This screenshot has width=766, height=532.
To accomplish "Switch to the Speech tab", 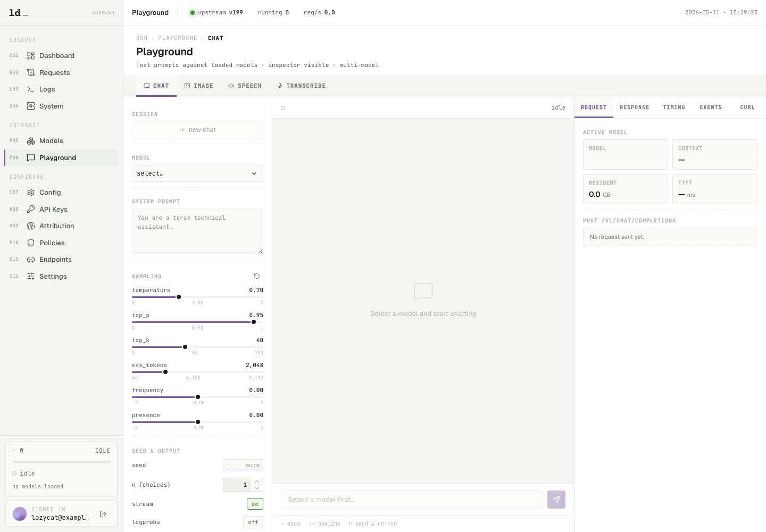I will coord(245,86).
